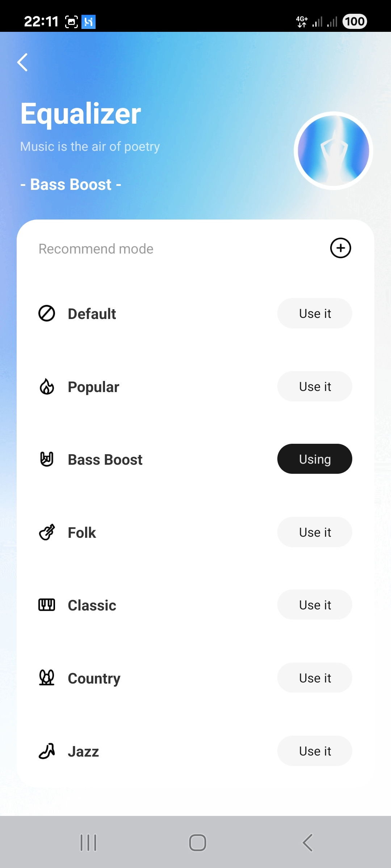Tap the round meditation artwork thumbnail

point(333,150)
